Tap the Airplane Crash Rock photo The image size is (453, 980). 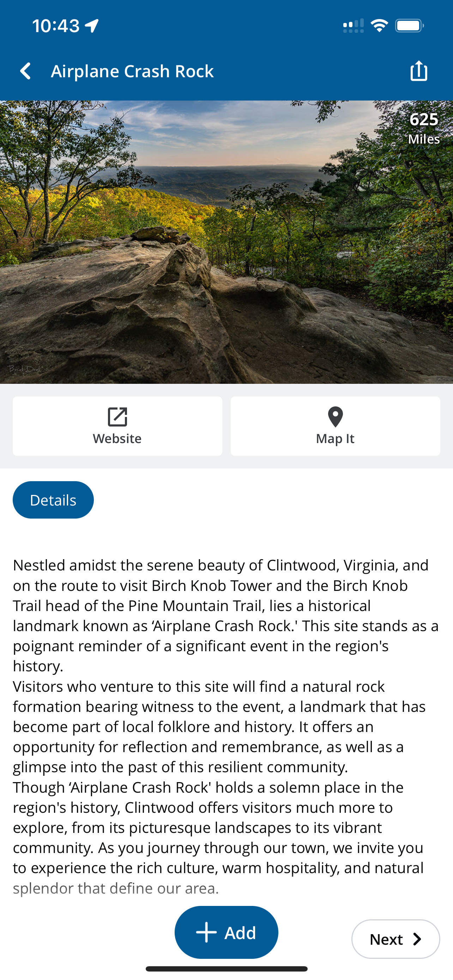226,242
